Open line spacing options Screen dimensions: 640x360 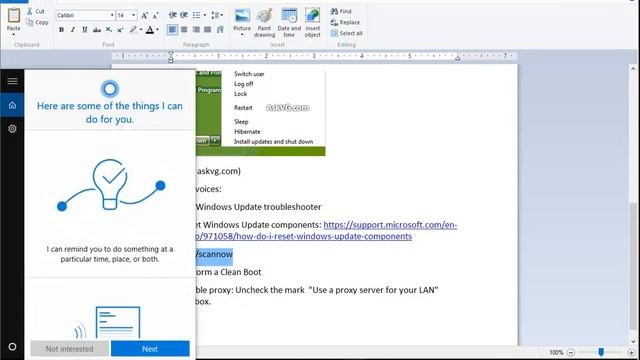217,16
